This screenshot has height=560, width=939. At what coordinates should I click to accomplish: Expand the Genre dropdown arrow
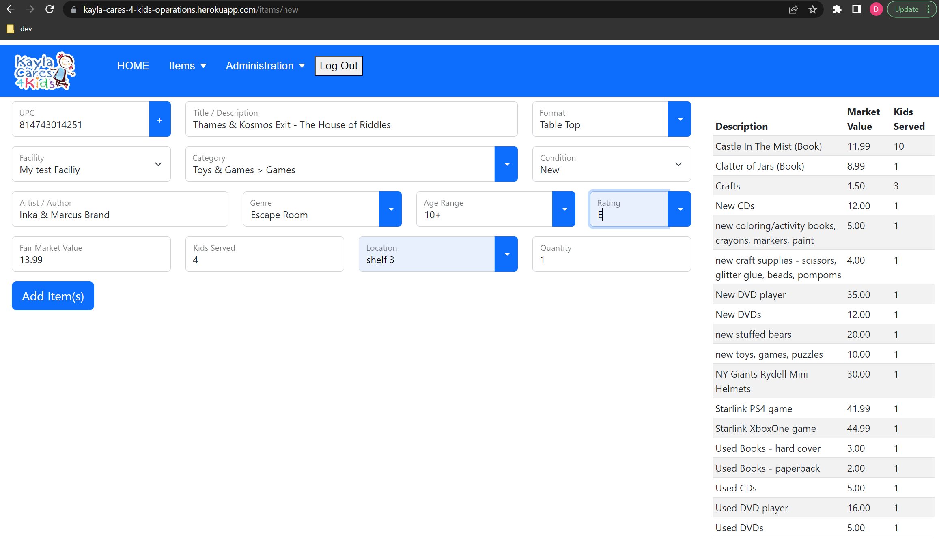(390, 209)
